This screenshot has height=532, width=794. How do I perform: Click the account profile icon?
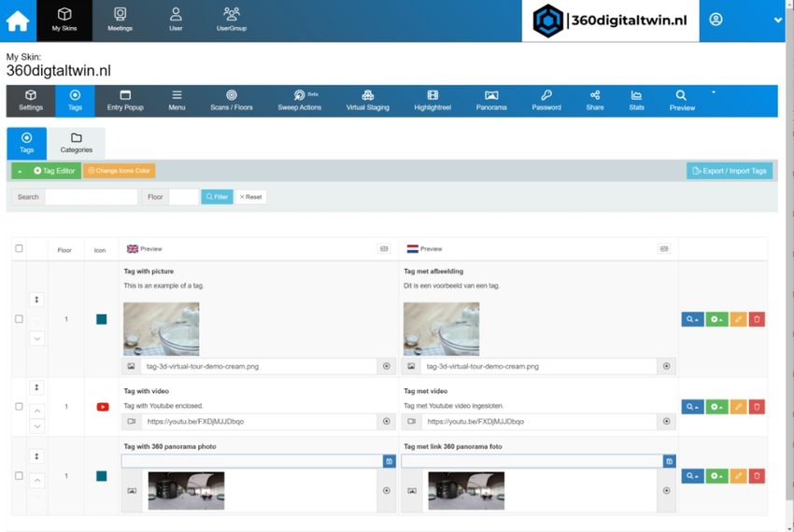pos(716,20)
